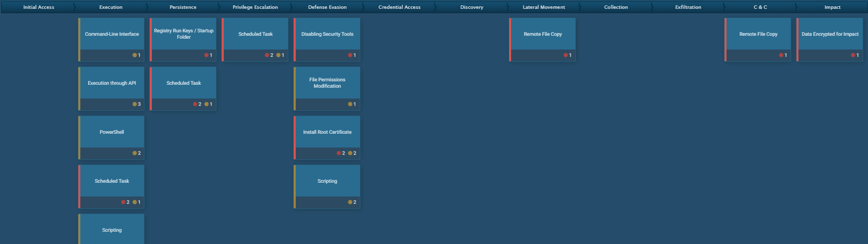Click red alert dot on Persistence Scheduled Task

[195, 104]
